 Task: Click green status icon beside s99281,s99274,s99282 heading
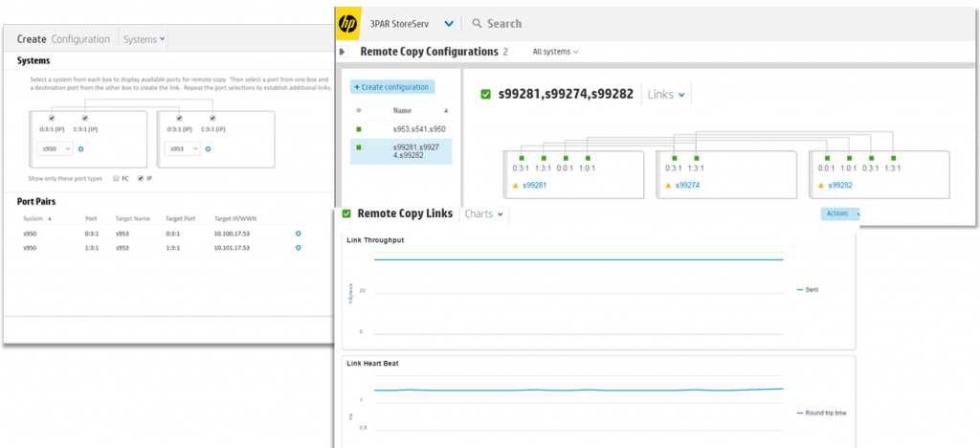pyautogui.click(x=485, y=95)
